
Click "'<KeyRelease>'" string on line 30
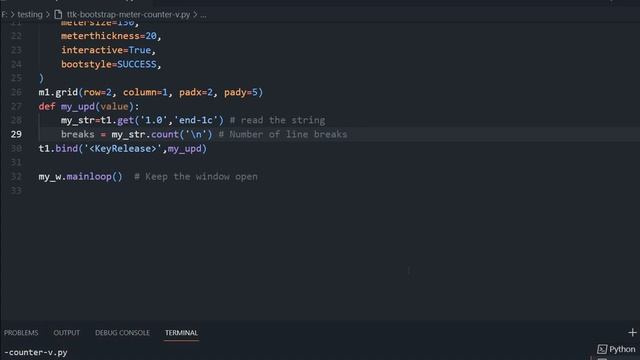point(122,149)
